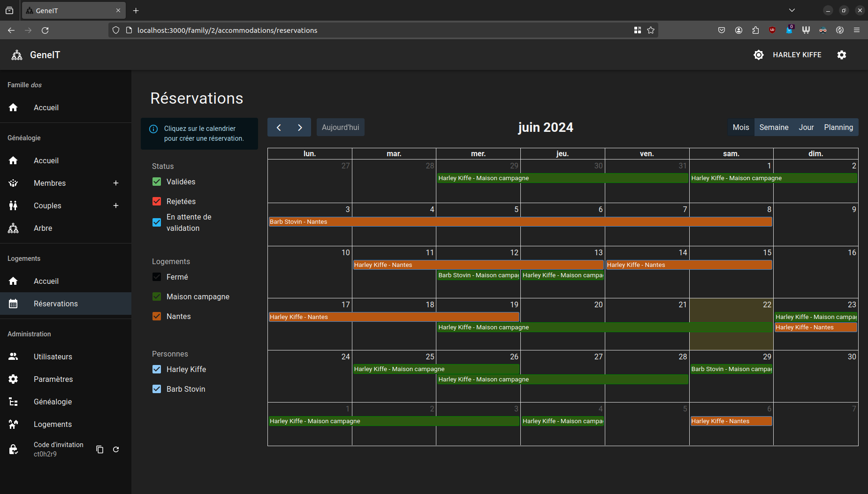Open Firefox list all tabs dropdown
The height and width of the screenshot is (494, 868).
[792, 10]
